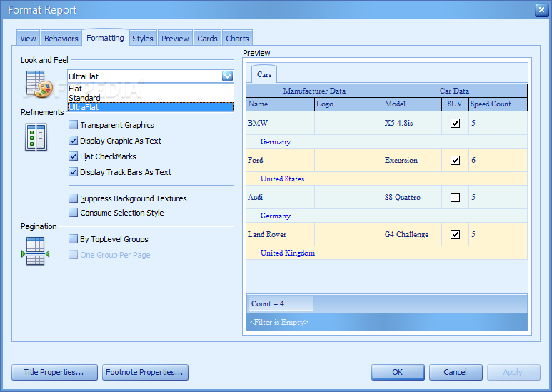
Task: Enable Suppress Background Textures
Action: [x=73, y=198]
